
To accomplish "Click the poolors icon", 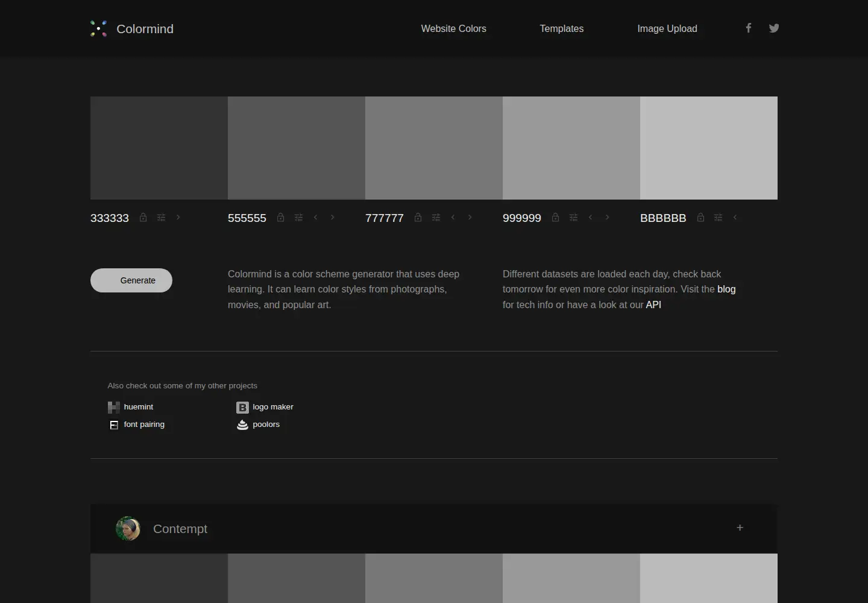I will [x=242, y=425].
